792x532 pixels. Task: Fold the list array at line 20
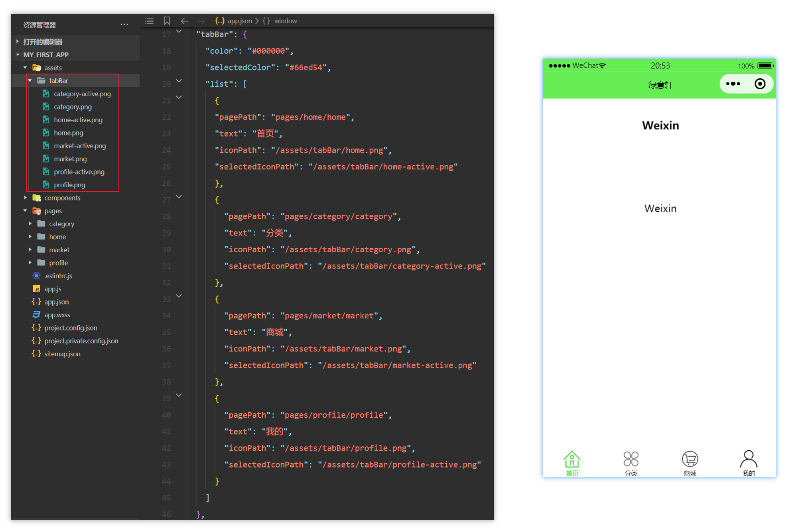(x=179, y=80)
